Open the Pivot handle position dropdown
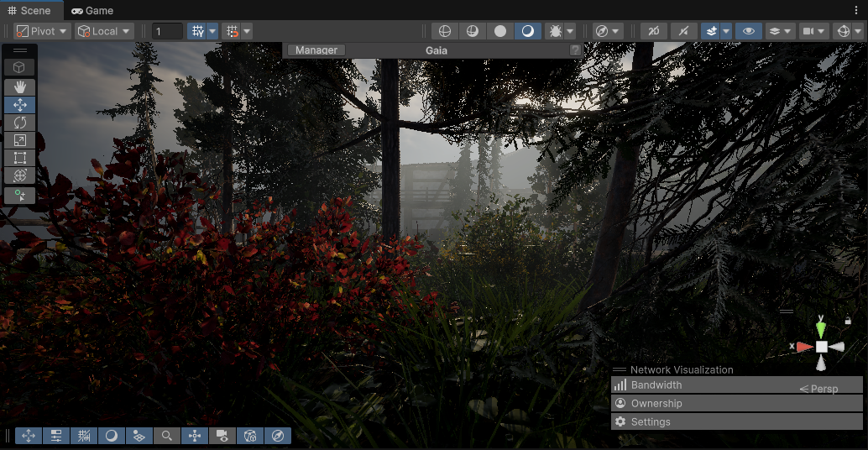This screenshot has height=450, width=868. [x=41, y=31]
